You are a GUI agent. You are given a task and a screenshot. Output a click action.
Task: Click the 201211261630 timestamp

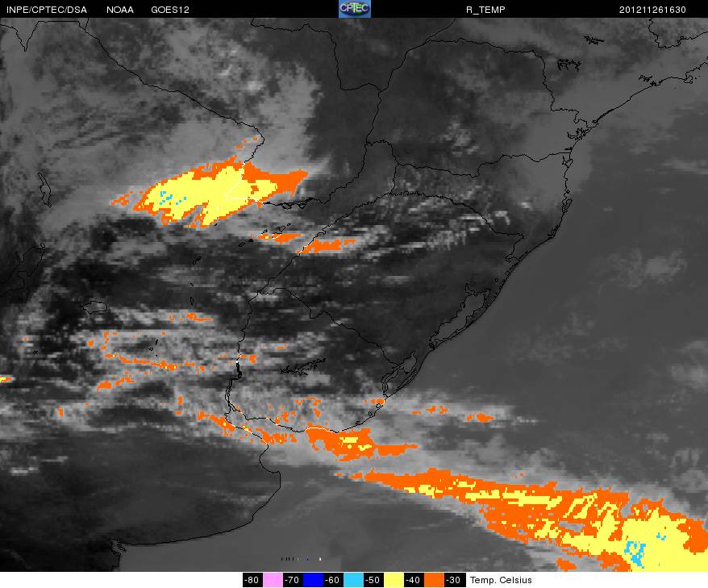pyautogui.click(x=652, y=10)
